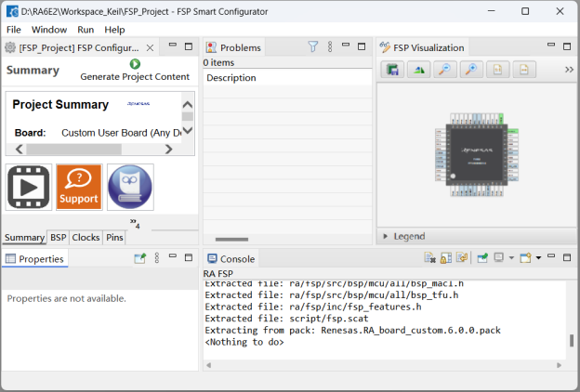Fit FSP Visualization to width

pyautogui.click(x=524, y=70)
